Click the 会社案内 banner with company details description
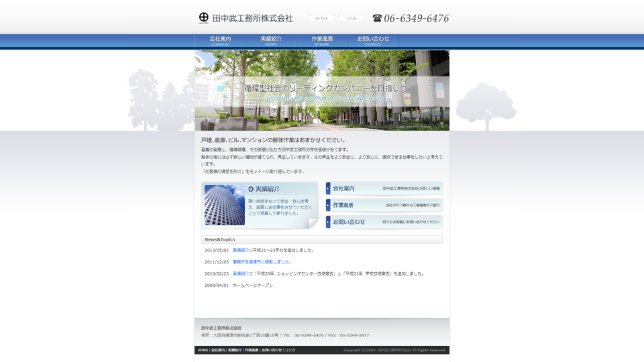 click(x=384, y=188)
